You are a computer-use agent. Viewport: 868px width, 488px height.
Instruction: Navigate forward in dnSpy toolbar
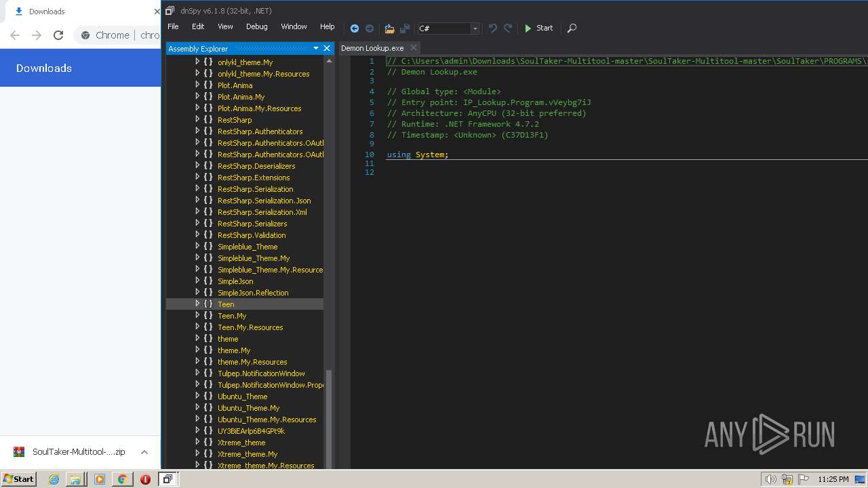click(x=370, y=28)
